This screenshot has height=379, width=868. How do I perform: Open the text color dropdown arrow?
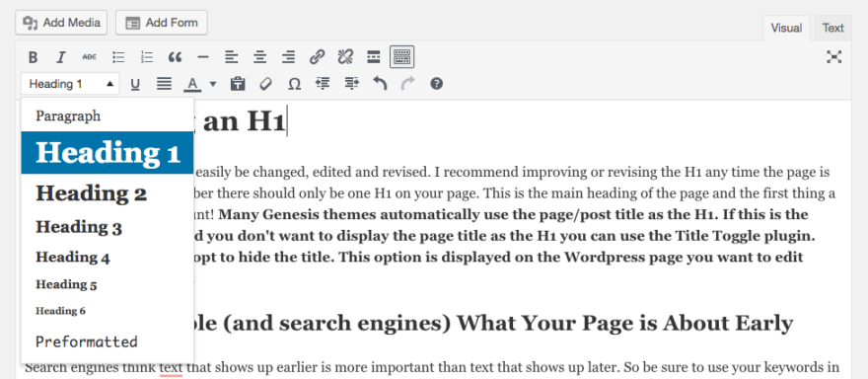(x=213, y=84)
